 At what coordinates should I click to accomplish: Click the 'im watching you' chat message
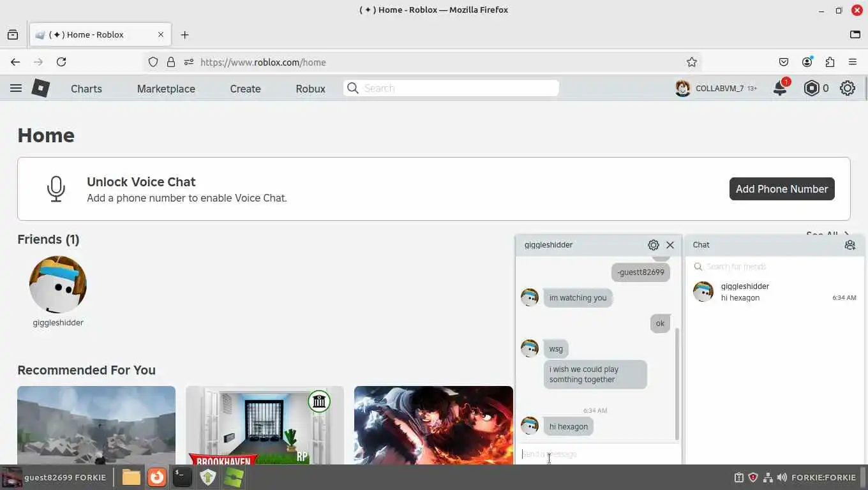578,298
